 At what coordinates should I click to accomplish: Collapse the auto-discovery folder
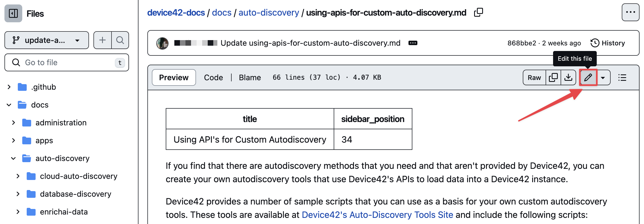(13, 158)
